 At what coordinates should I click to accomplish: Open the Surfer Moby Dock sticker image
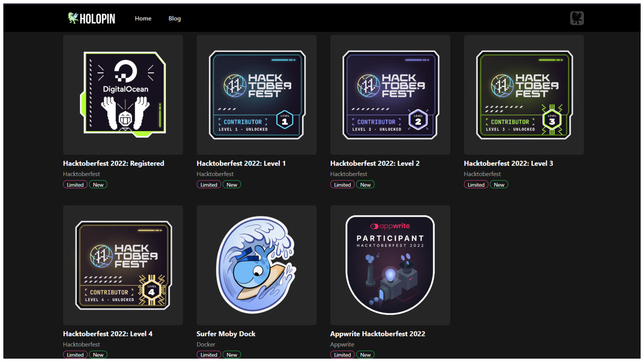click(x=257, y=265)
